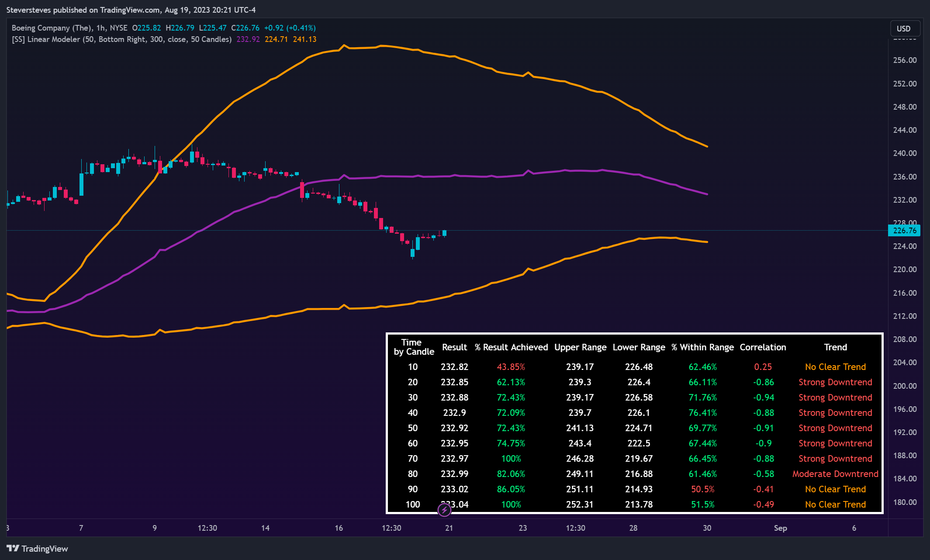
Task: Click the C226.76 close price value
Action: (x=245, y=28)
